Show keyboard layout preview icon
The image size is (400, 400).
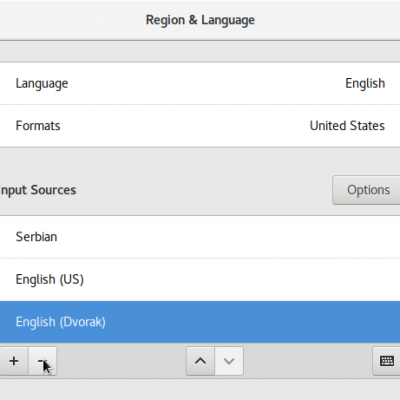pyautogui.click(x=387, y=361)
